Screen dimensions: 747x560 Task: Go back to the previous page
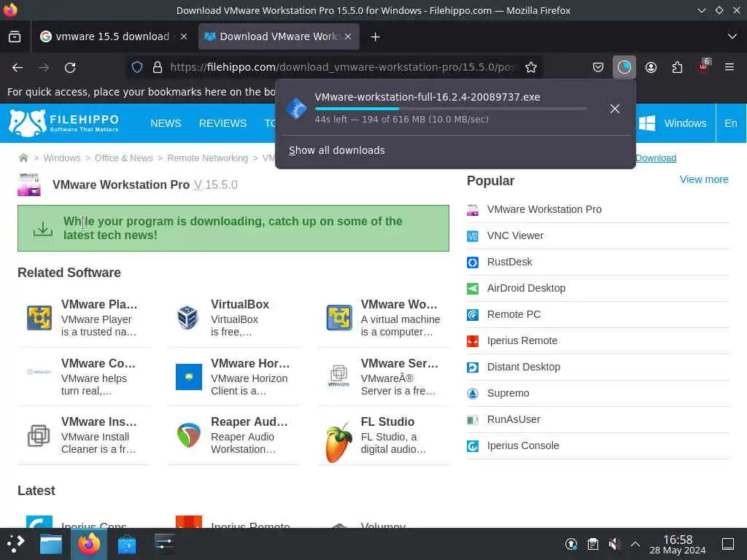coord(18,68)
